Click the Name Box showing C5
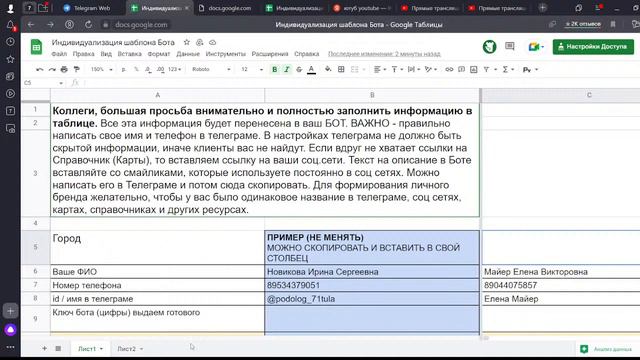The height and width of the screenshot is (360, 640). (43, 83)
